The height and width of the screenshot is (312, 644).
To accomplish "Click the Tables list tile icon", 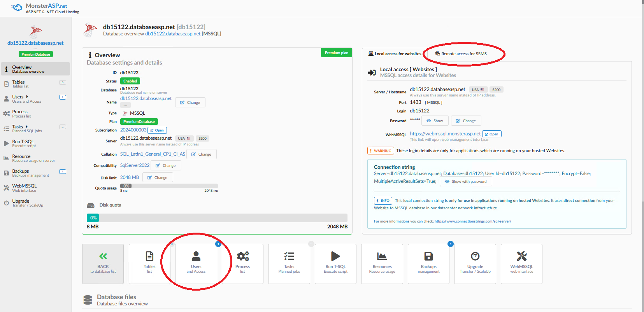I will (x=149, y=256).
